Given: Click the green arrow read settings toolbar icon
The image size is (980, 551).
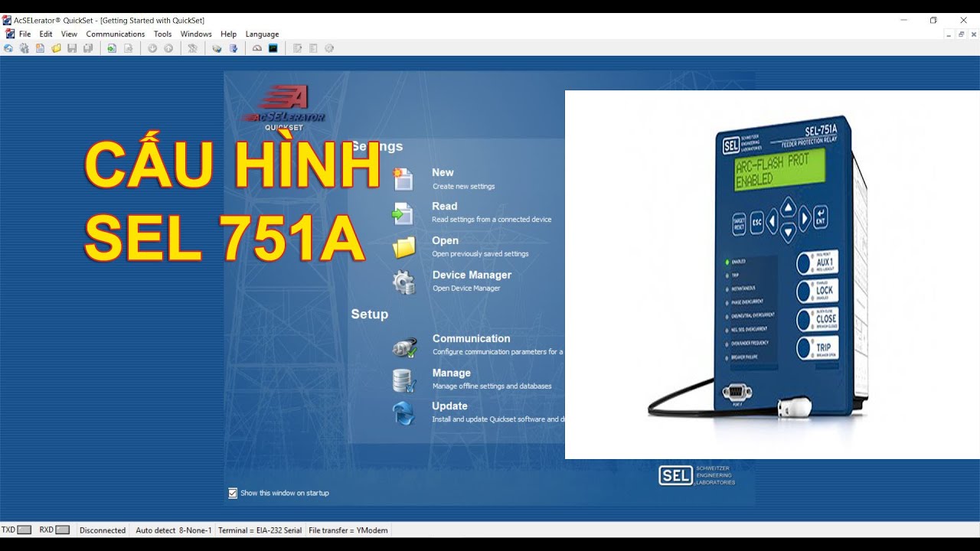Looking at the screenshot, I should tap(112, 48).
